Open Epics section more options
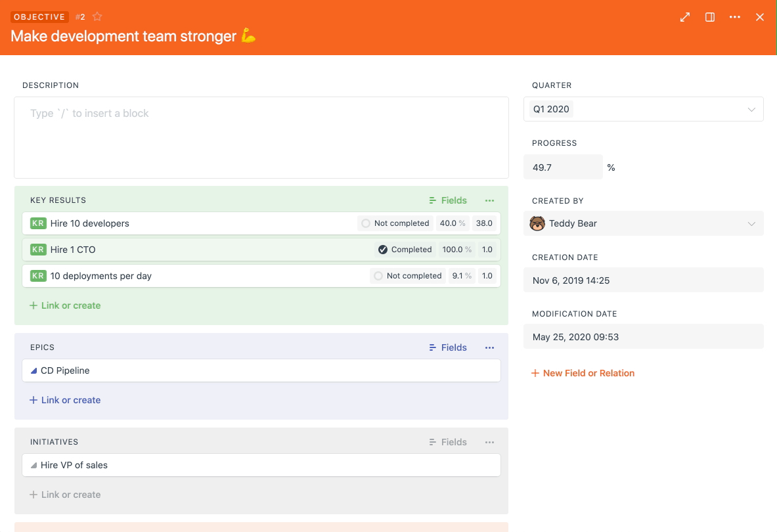 click(x=489, y=347)
